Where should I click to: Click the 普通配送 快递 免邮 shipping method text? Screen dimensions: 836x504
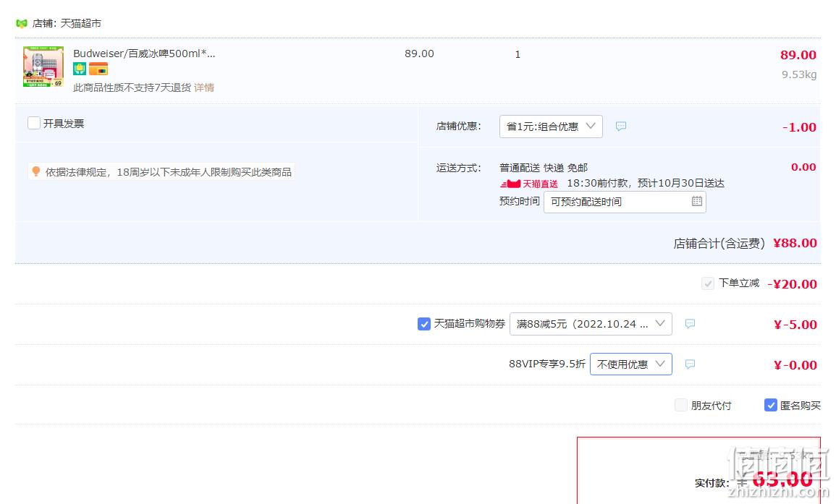coord(544,168)
